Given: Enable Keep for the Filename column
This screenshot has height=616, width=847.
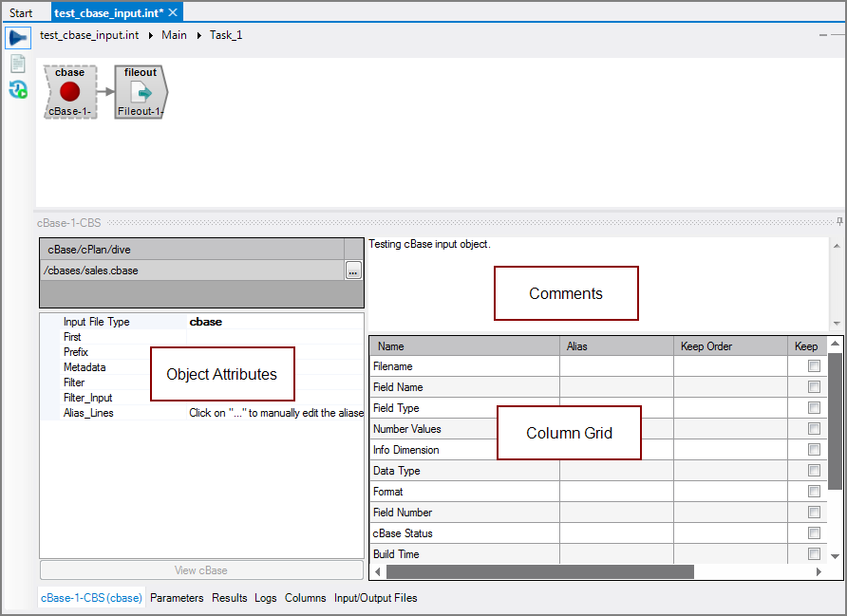Looking at the screenshot, I should tap(813, 365).
